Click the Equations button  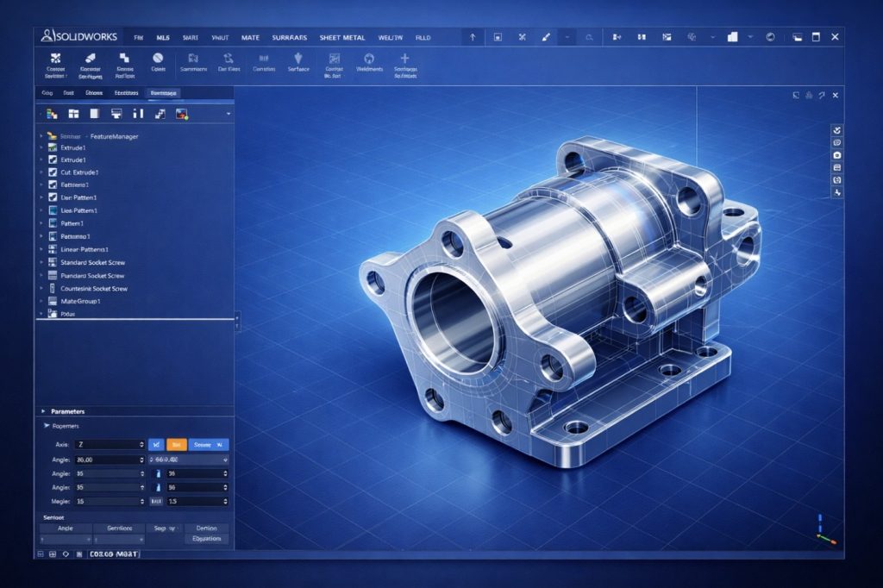coord(206,538)
